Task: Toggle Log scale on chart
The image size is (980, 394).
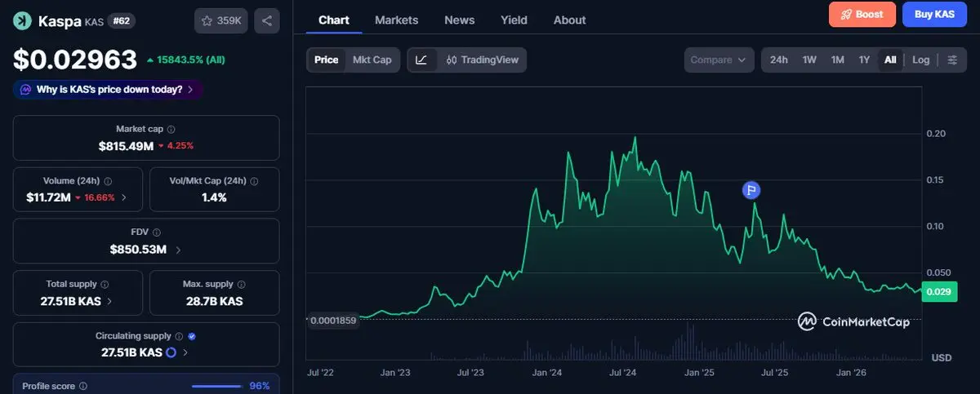Action: [921, 60]
